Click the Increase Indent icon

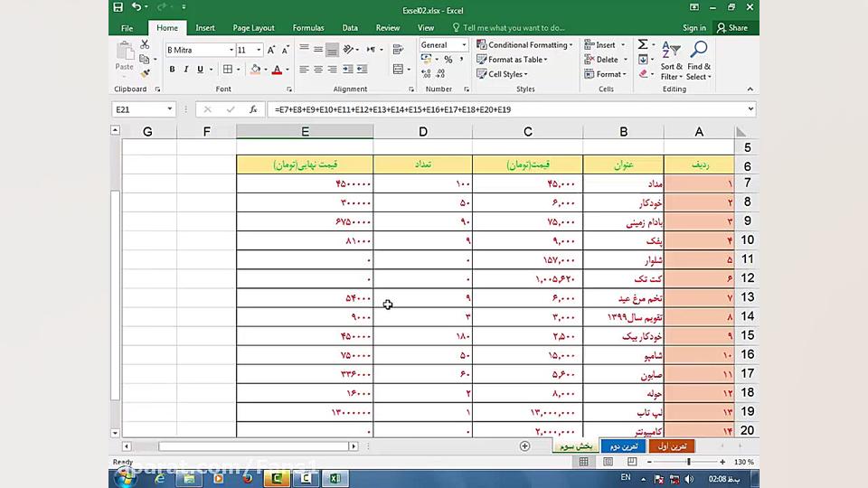(x=362, y=70)
